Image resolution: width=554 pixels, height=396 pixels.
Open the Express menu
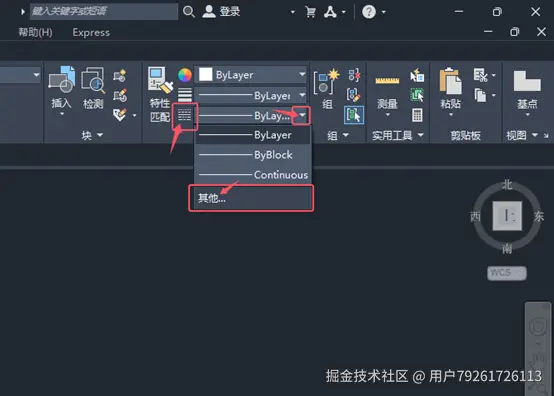(x=91, y=32)
